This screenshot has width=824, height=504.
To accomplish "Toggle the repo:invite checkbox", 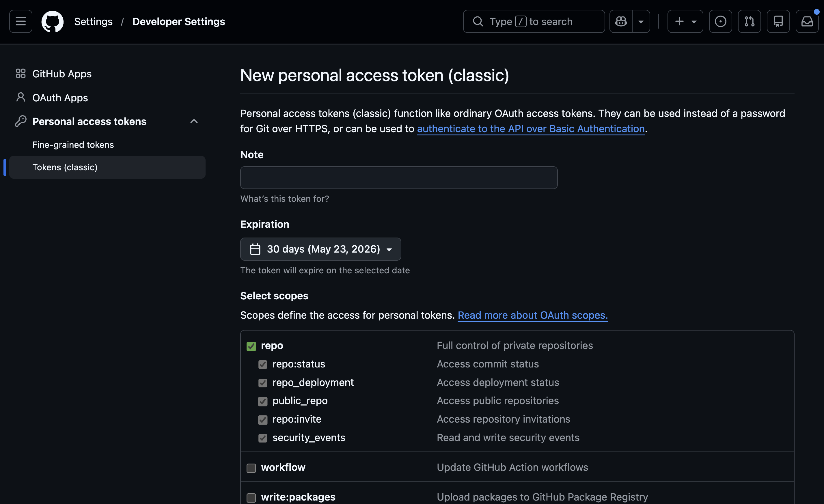I will click(x=263, y=420).
